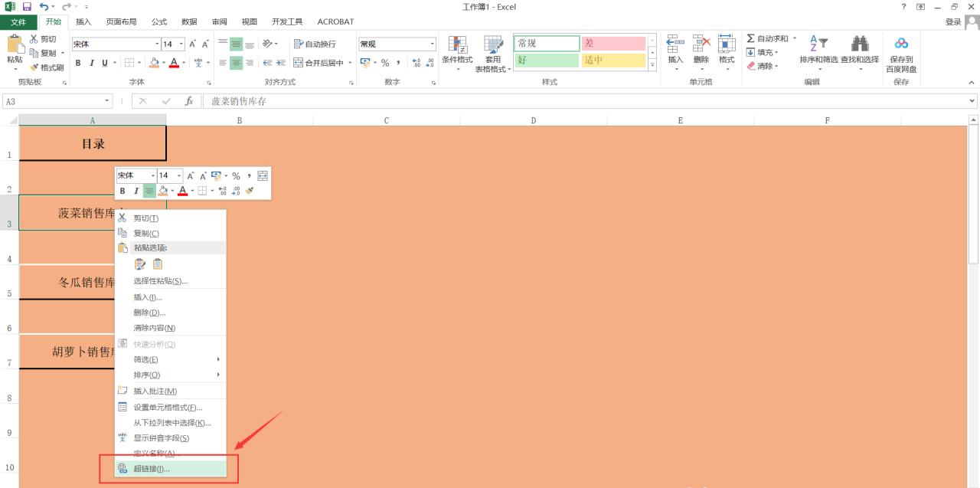
Task: Choose Cut (剪切) in context menu
Action: tap(170, 218)
